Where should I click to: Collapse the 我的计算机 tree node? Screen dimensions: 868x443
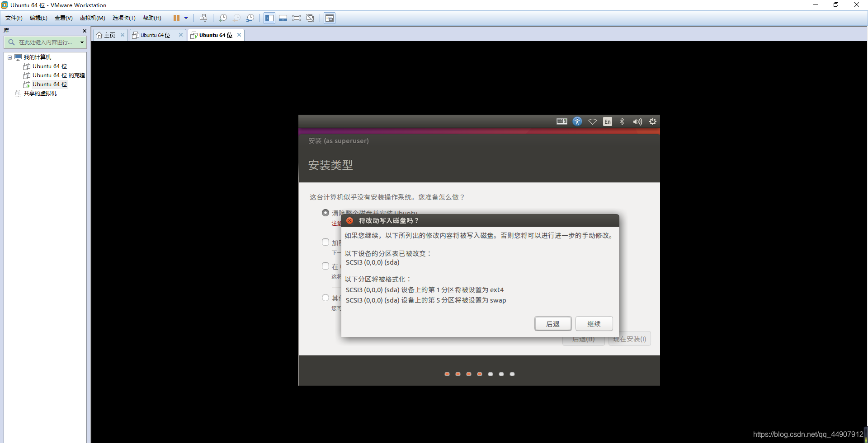tap(9, 57)
